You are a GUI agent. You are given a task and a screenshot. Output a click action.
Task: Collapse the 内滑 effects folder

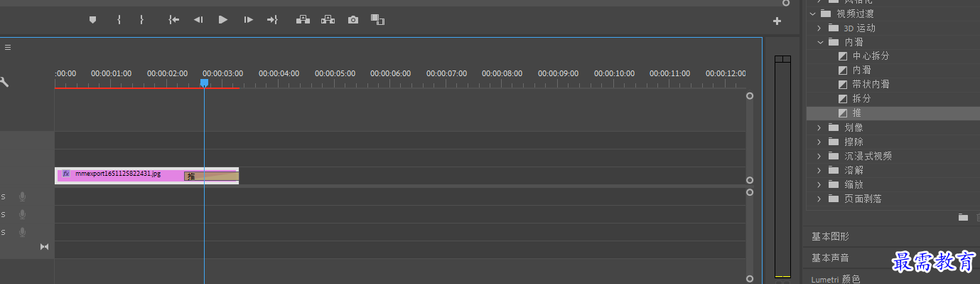[x=820, y=42]
